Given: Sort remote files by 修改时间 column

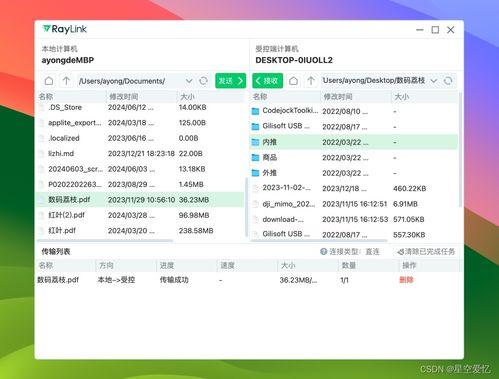Looking at the screenshot, I should point(355,97).
